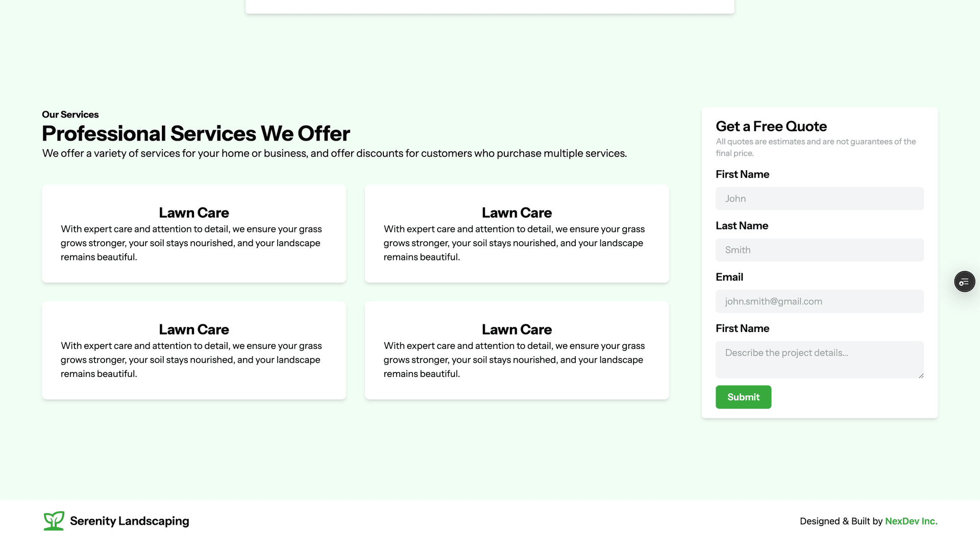Grab the project details textarea resize handle
This screenshot has height=542, width=980.
[x=921, y=375]
